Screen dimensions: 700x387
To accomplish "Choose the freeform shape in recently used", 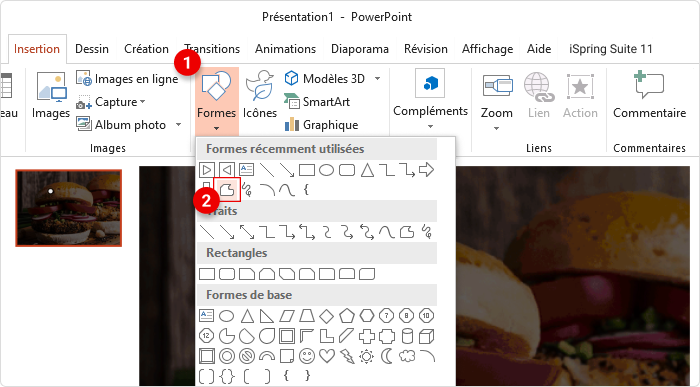I will click(x=227, y=190).
